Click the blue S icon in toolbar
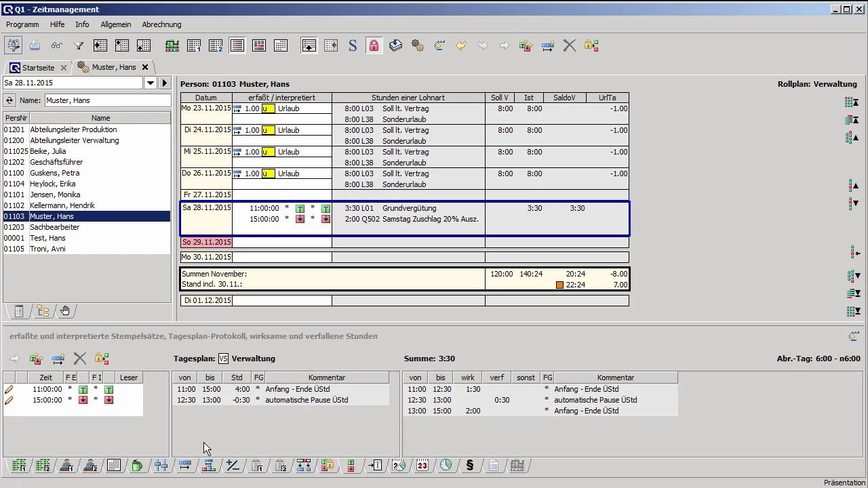Image resolution: width=868 pixels, height=488 pixels. (353, 45)
